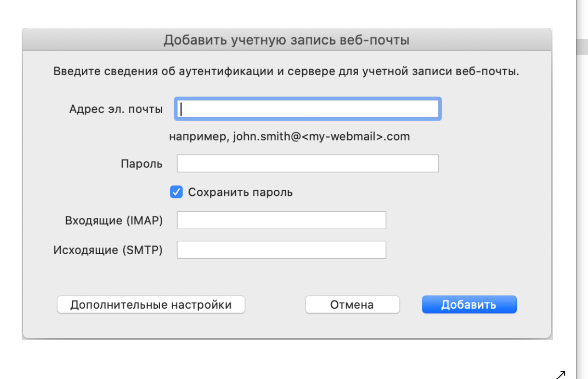The width and height of the screenshot is (588, 379).
Task: Click the gray strip on right panel edge
Action: point(582,47)
